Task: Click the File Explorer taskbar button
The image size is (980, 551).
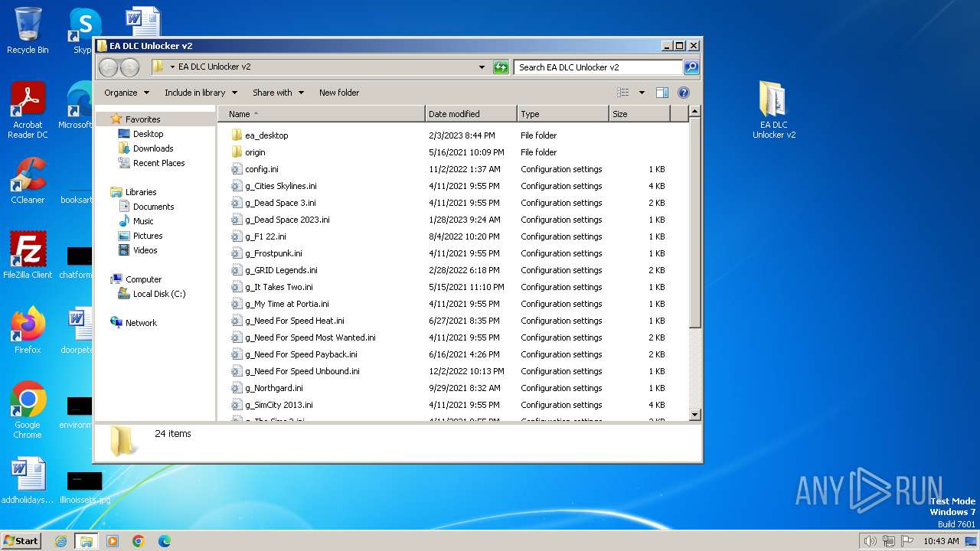Action: (x=87, y=541)
